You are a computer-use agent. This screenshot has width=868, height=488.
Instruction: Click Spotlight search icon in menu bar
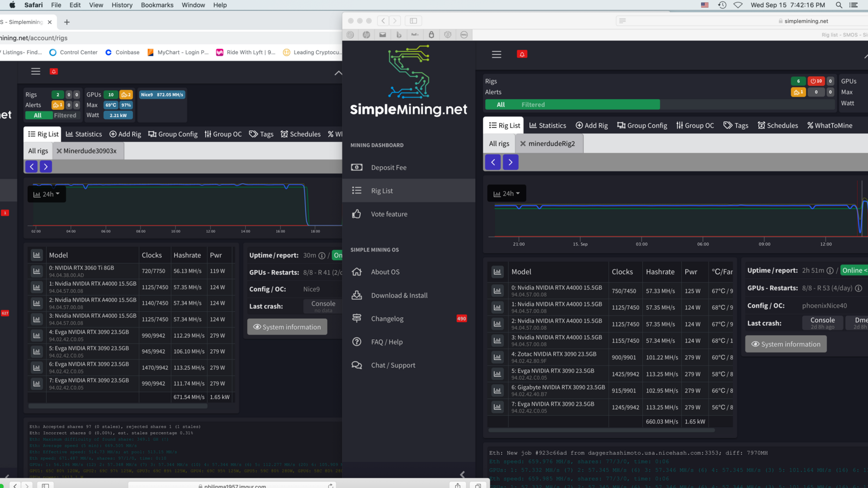coord(839,5)
